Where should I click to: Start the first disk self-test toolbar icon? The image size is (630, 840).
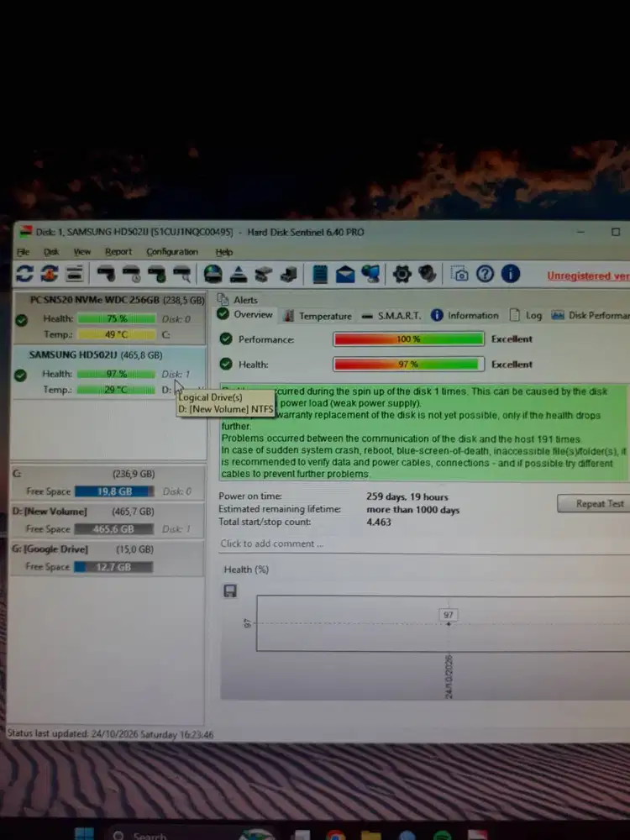pyautogui.click(x=106, y=274)
